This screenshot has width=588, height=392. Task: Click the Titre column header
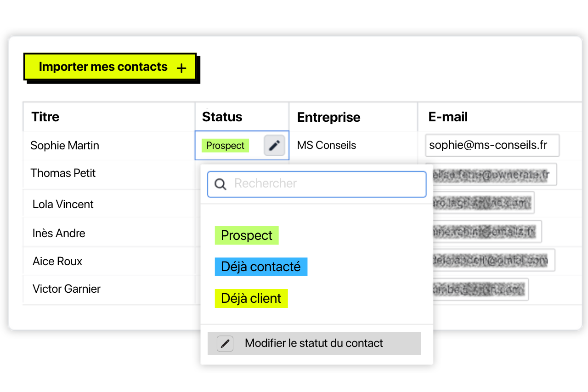coord(45,117)
